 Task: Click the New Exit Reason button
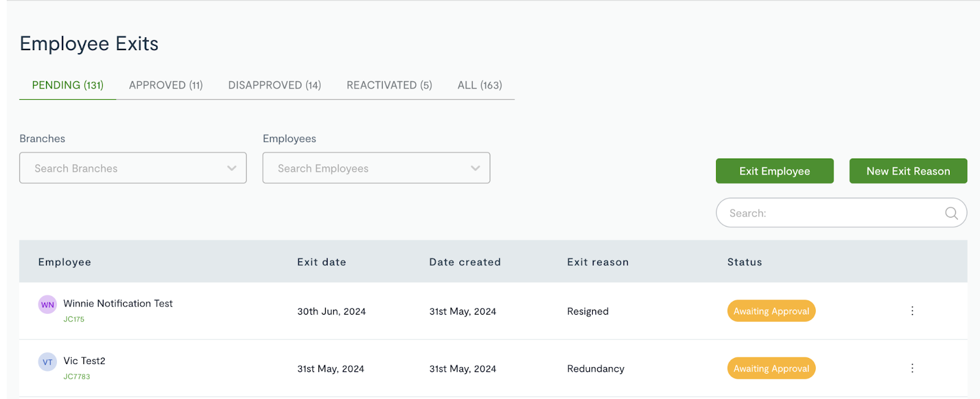[x=908, y=171]
